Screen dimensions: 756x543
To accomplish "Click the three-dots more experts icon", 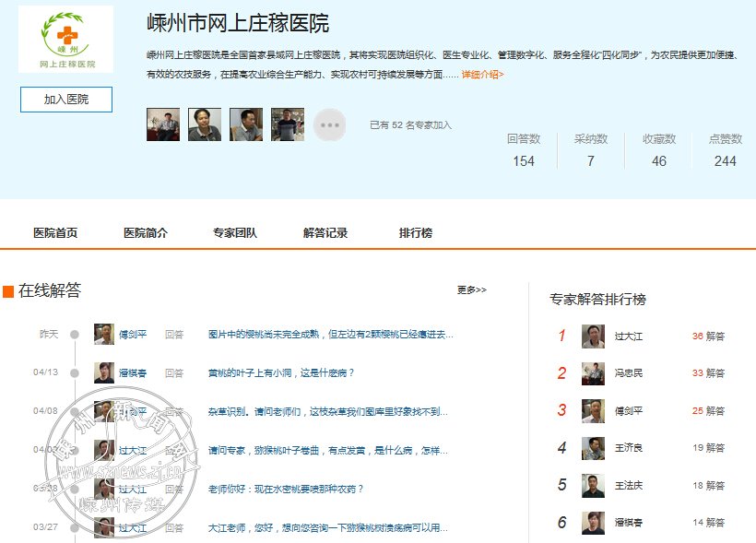I will pos(329,124).
